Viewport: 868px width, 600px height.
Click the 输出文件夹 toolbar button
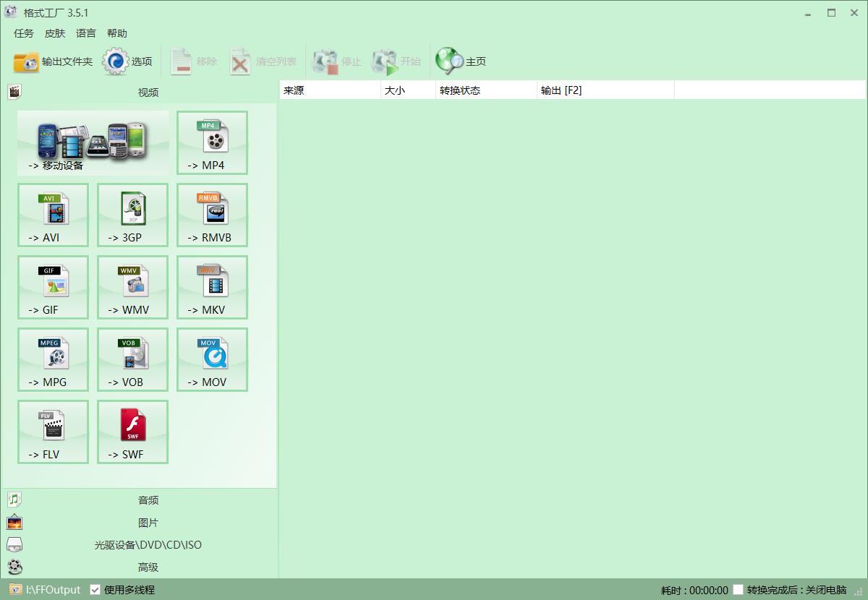(54, 62)
